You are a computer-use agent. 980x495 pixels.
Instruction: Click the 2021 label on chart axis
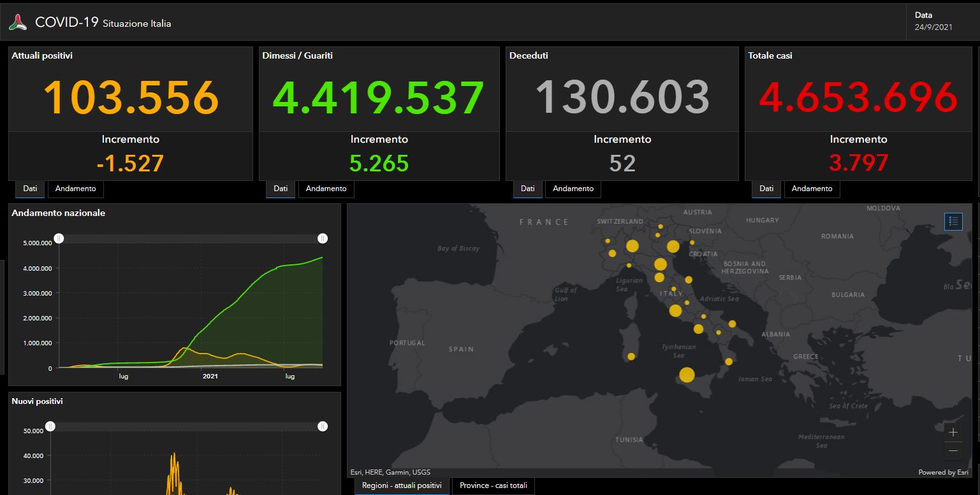210,377
